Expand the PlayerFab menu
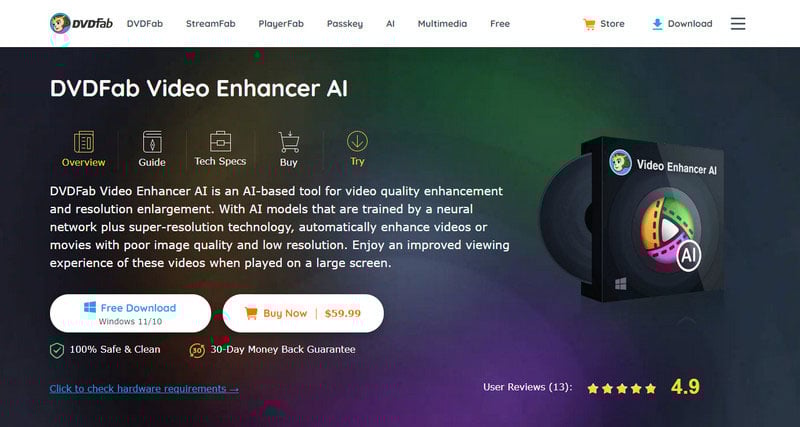 point(281,23)
